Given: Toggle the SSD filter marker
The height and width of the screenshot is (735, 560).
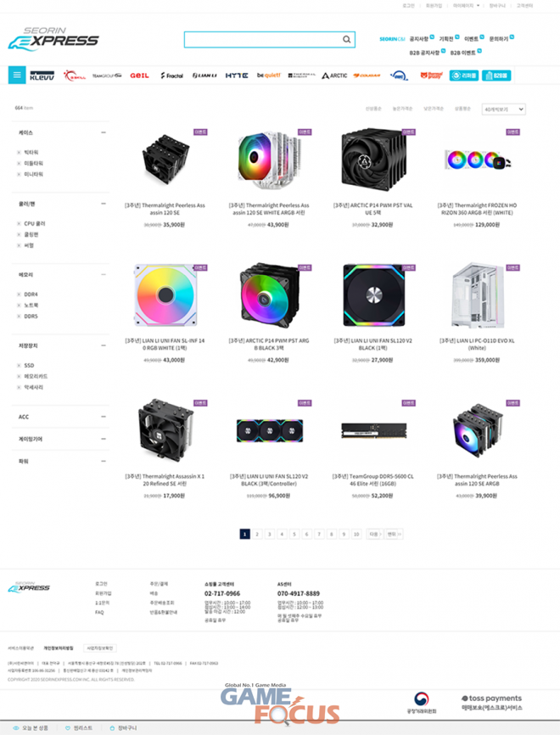Looking at the screenshot, I should pos(19,365).
